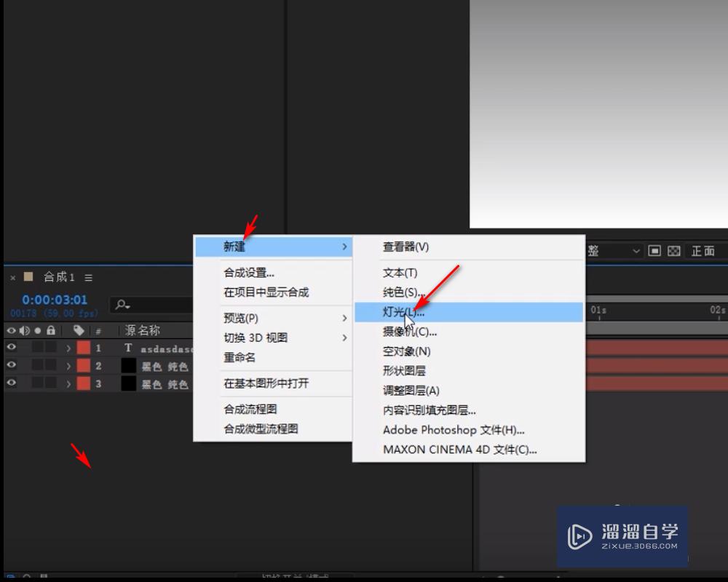
Task: Choose 内容识别填充图层... option
Action: tap(429, 410)
